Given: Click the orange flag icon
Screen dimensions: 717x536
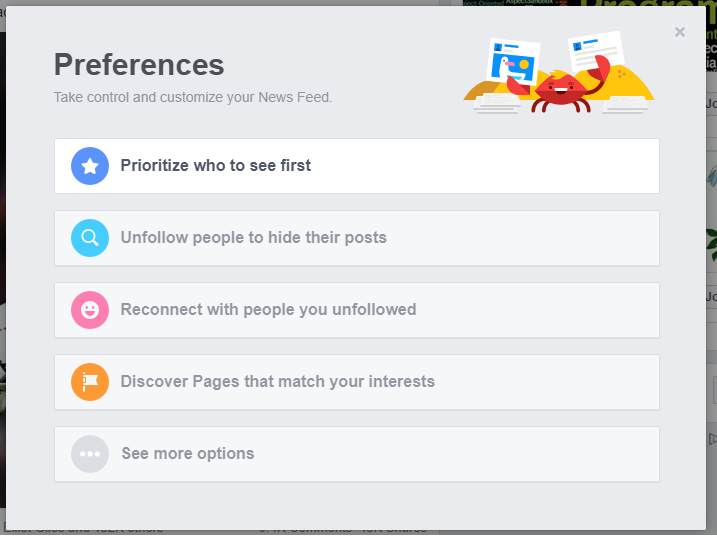Looking at the screenshot, I should coord(90,382).
